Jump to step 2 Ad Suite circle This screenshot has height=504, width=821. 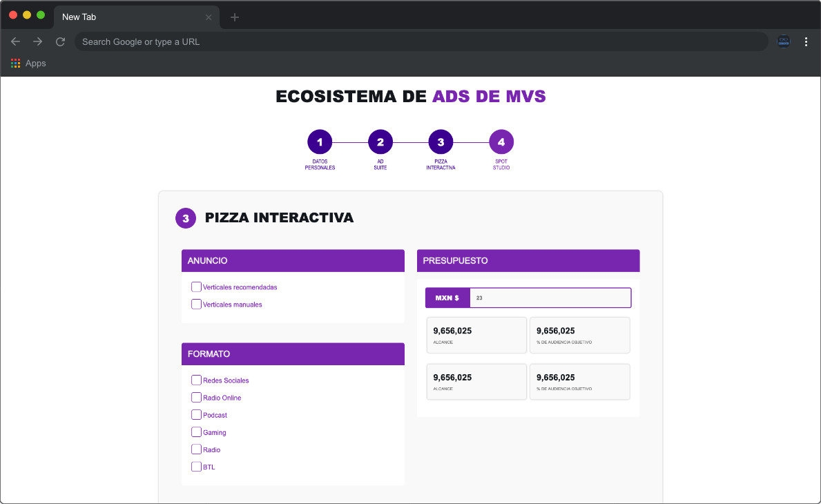pyautogui.click(x=380, y=142)
